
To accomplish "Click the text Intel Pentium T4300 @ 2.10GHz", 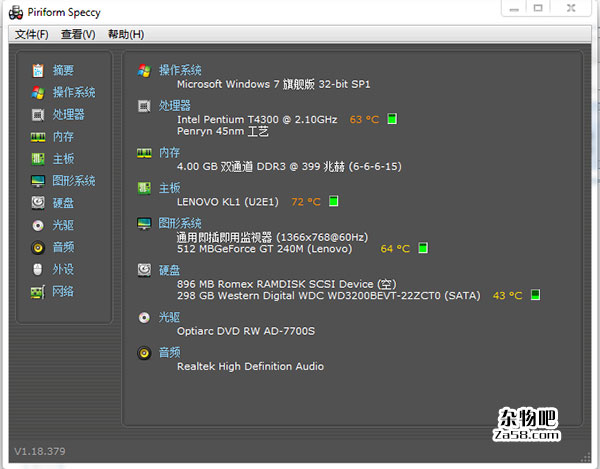I will tap(257, 120).
